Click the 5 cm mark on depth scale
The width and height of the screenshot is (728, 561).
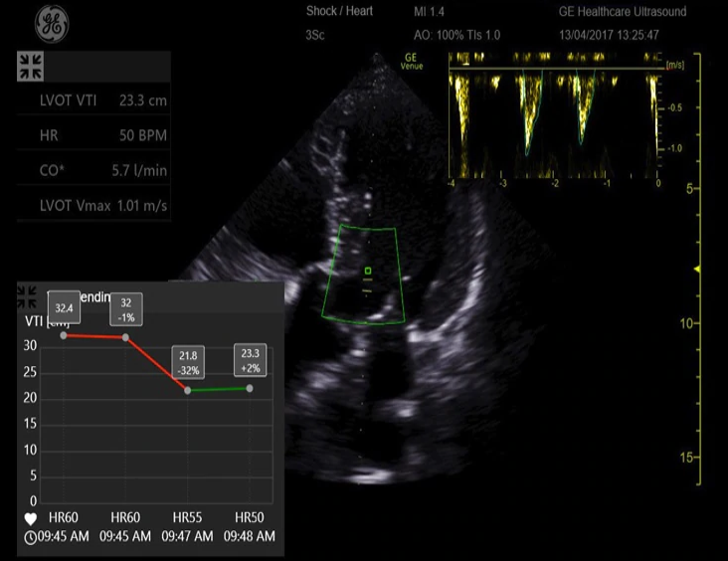689,189
